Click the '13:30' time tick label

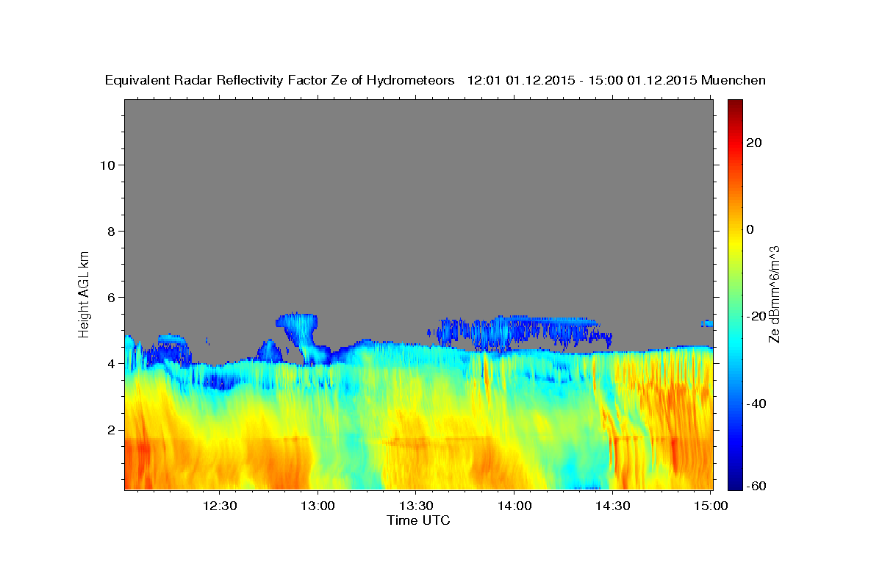(x=416, y=506)
